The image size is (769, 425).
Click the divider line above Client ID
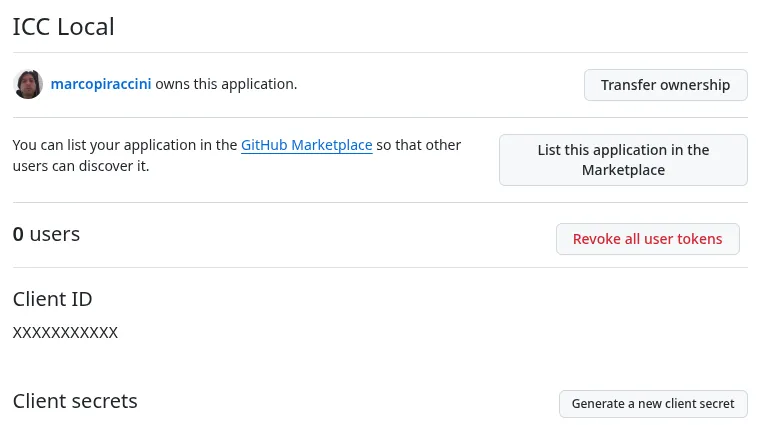click(x=380, y=267)
